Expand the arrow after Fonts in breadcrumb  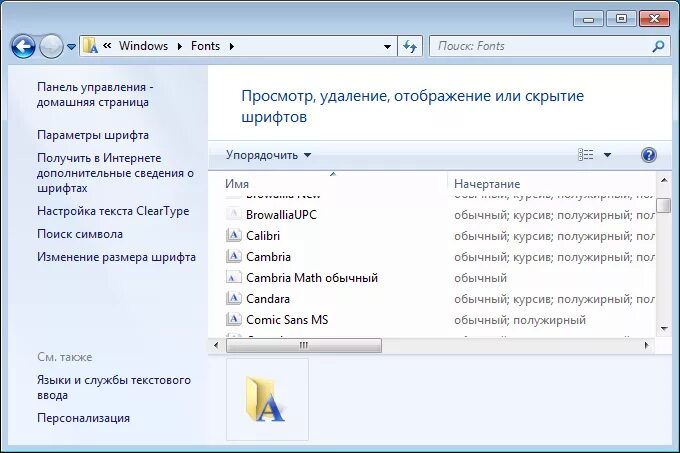pos(232,46)
